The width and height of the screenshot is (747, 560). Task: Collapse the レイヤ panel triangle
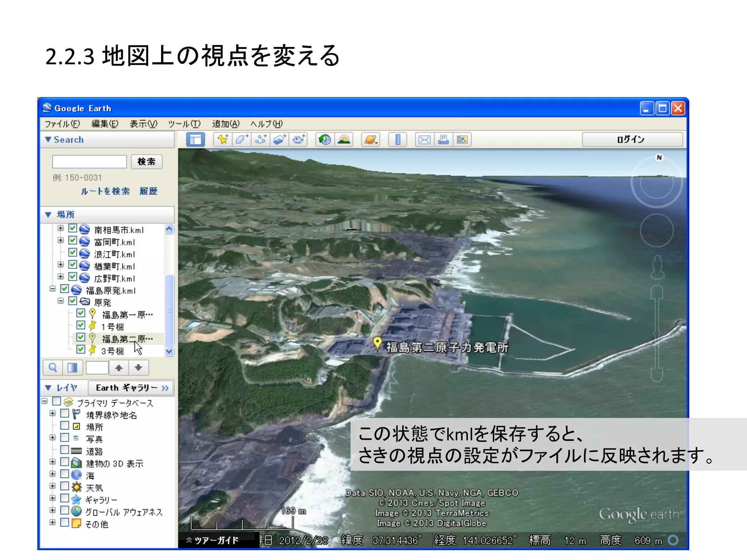(48, 388)
